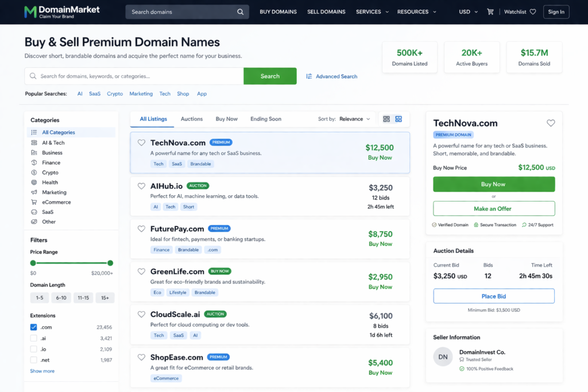Open the USD currency dropdown

click(469, 11)
